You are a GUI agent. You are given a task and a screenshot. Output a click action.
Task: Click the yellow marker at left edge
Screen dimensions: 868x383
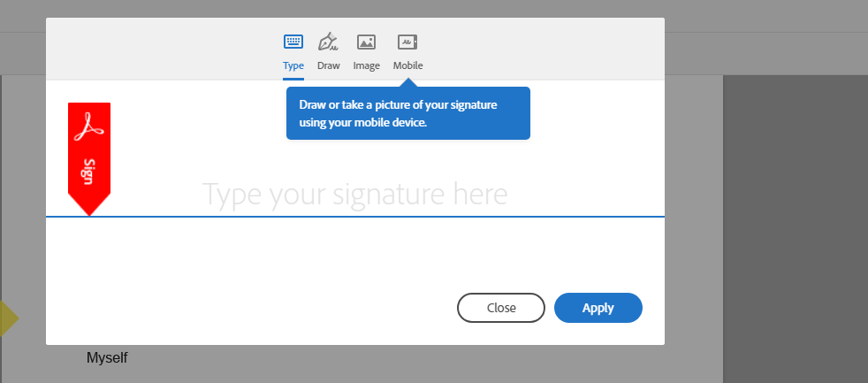pos(7,318)
